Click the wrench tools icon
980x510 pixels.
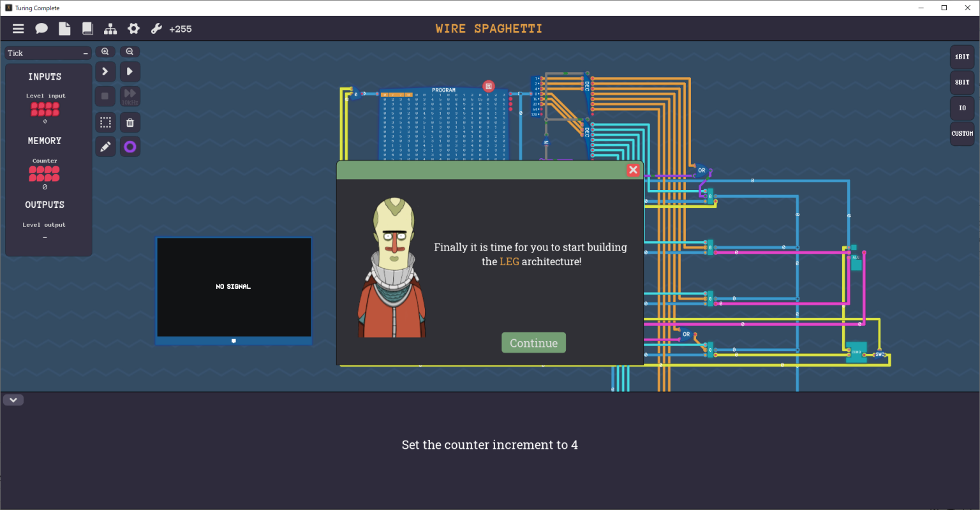click(156, 29)
